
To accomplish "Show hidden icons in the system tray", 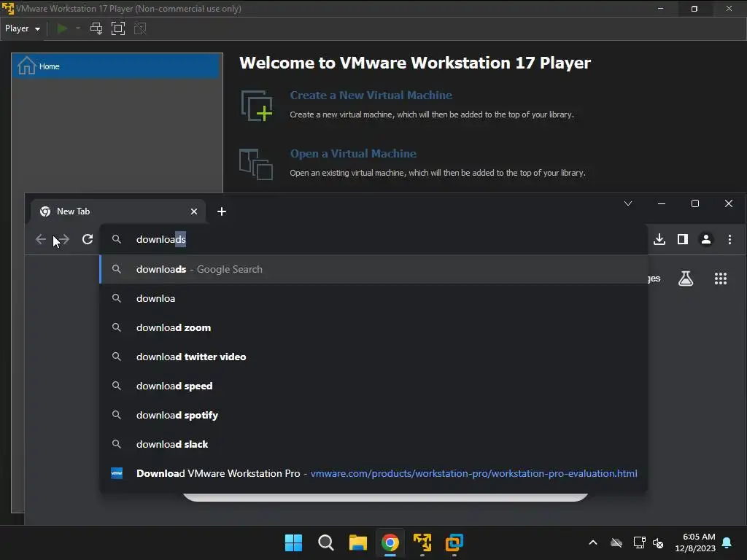I will point(593,542).
